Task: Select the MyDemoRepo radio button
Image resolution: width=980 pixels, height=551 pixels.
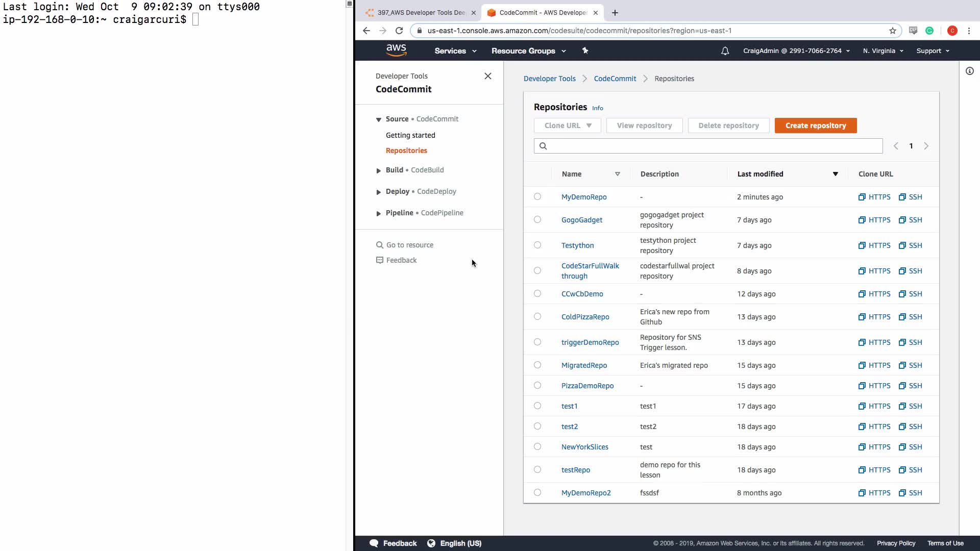Action: click(x=537, y=196)
